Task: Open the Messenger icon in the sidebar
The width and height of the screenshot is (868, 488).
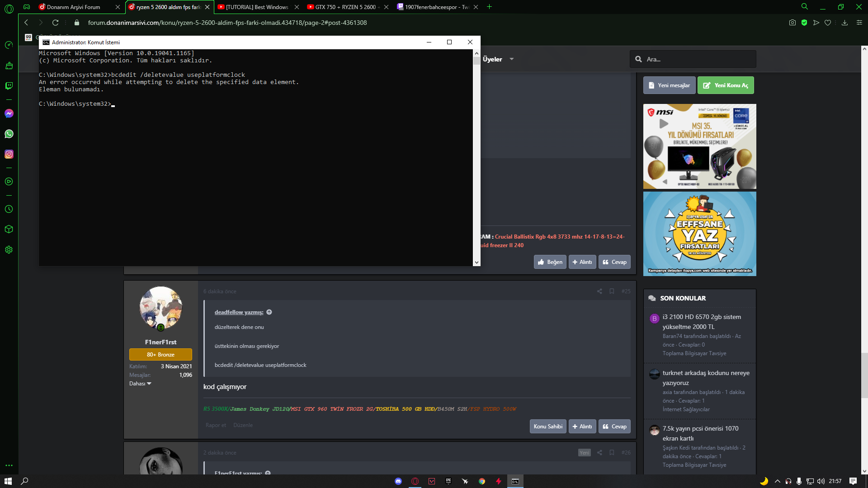Action: pyautogui.click(x=9, y=113)
